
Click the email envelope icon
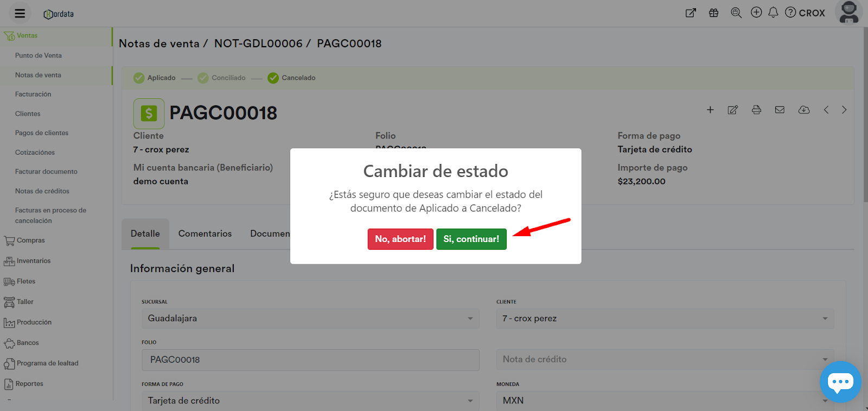pos(780,110)
